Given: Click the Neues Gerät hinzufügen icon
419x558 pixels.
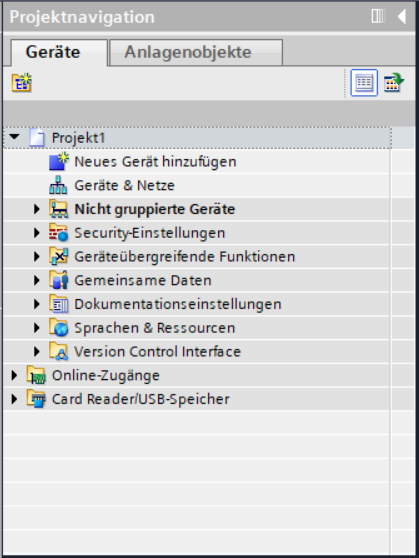Looking at the screenshot, I should [x=59, y=162].
